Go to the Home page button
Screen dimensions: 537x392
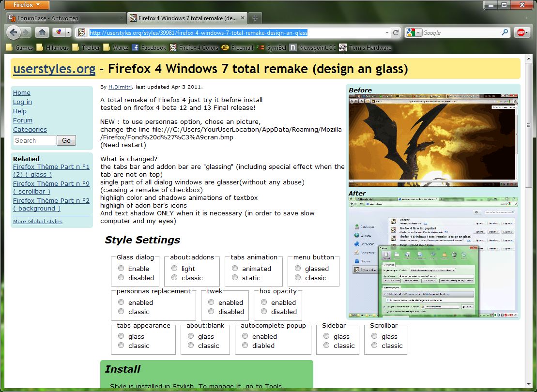click(42, 32)
